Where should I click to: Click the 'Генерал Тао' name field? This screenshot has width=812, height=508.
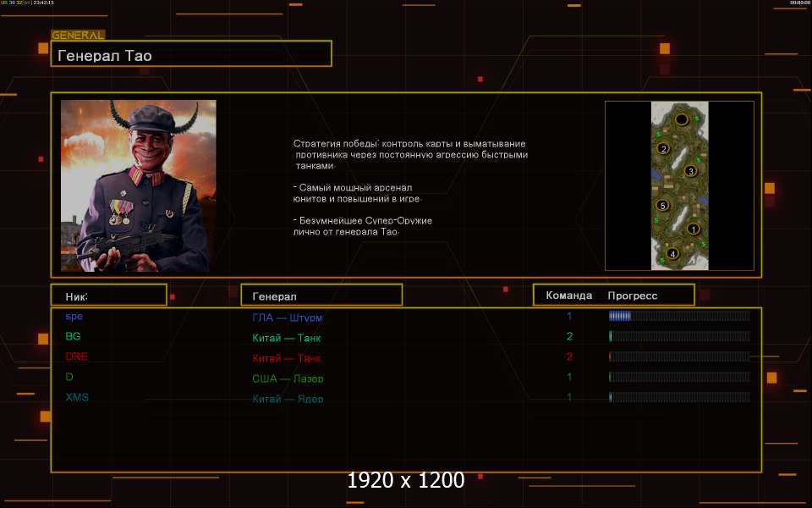pyautogui.click(x=191, y=54)
